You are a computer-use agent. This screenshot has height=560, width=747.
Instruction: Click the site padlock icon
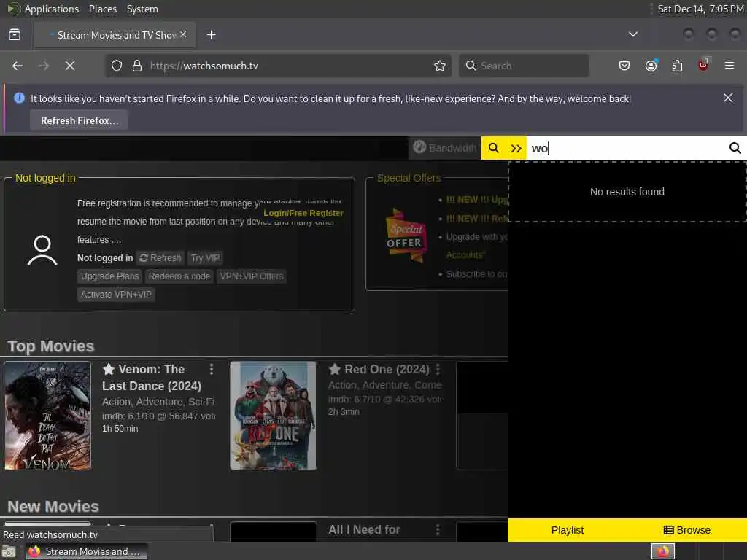[x=137, y=66]
